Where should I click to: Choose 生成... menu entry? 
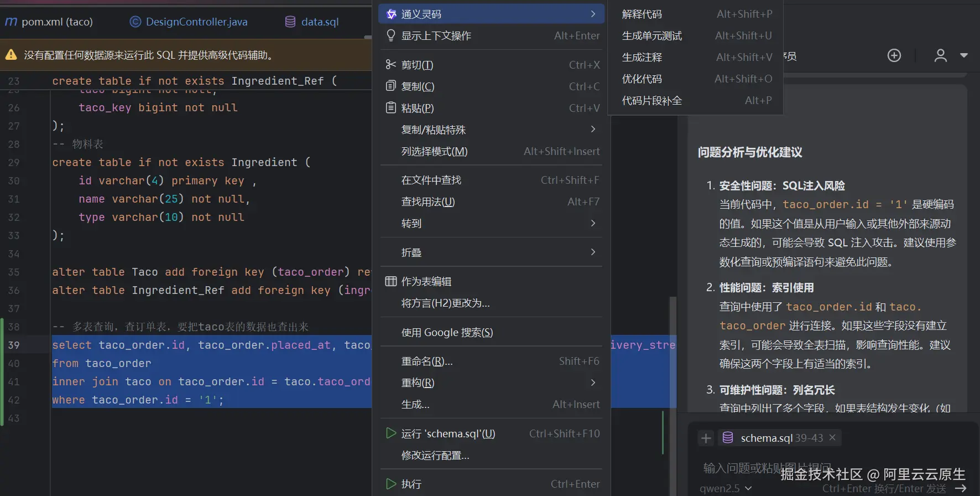tap(492, 404)
